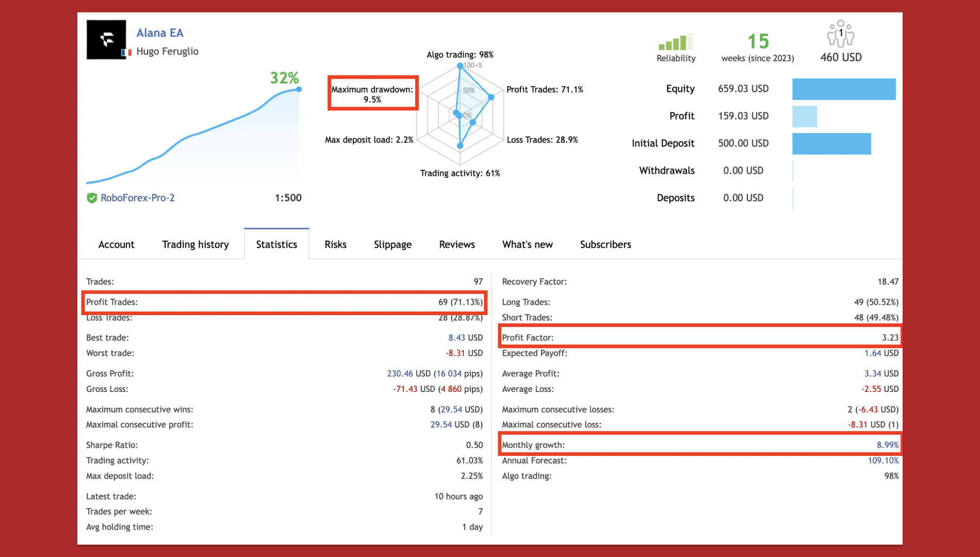The height and width of the screenshot is (557, 980).
Task: Click the Equity blue bar
Action: pos(844,89)
